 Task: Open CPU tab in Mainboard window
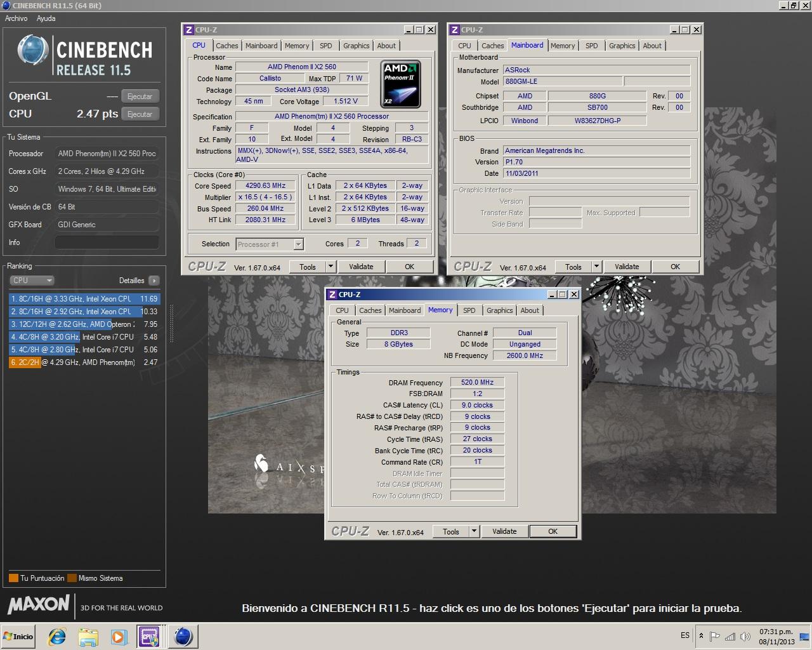tap(464, 46)
